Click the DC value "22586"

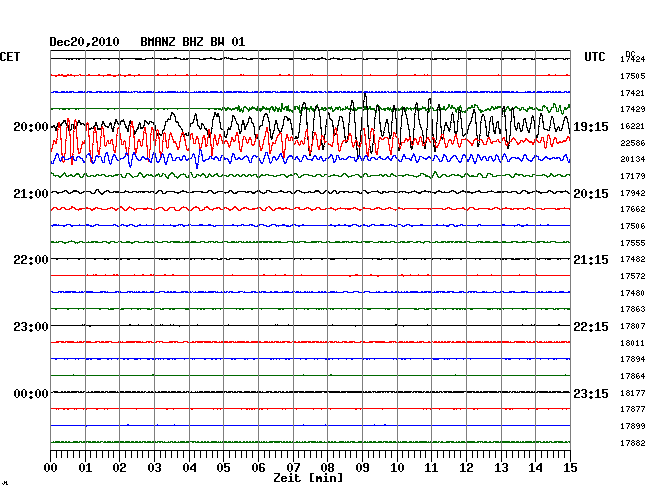633,143
